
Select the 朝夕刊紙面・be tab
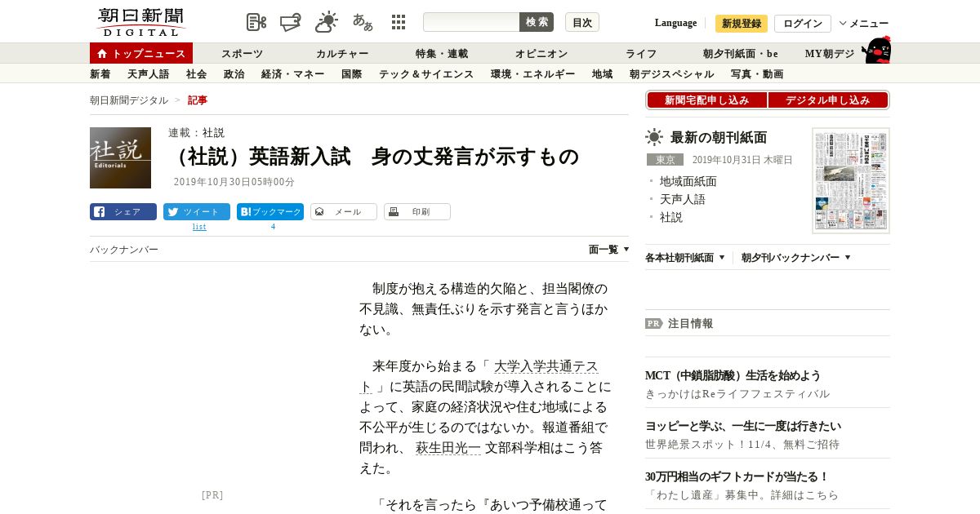click(x=741, y=53)
